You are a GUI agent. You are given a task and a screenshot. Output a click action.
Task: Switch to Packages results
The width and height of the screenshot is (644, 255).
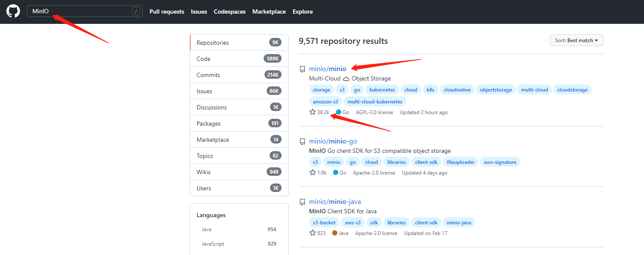pyautogui.click(x=239, y=123)
